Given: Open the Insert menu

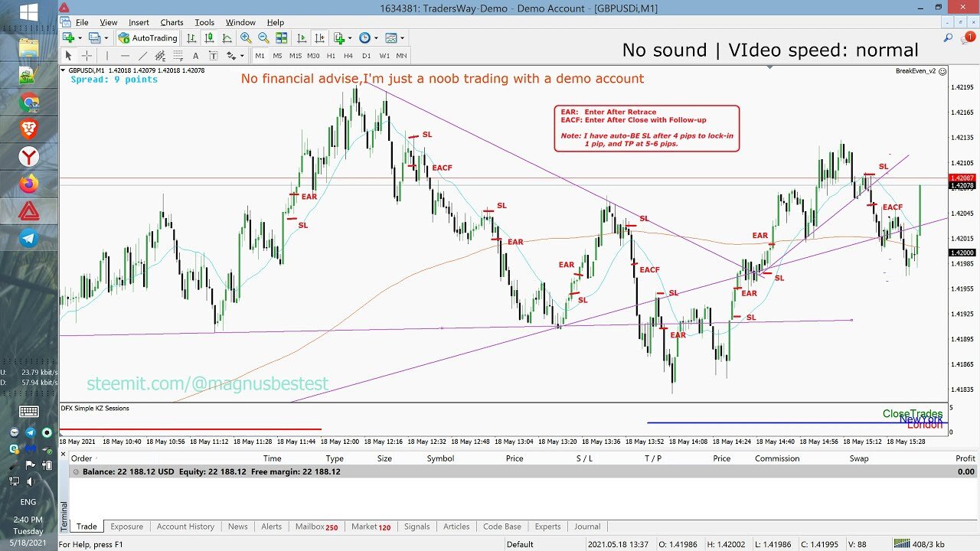Looking at the screenshot, I should pos(139,22).
